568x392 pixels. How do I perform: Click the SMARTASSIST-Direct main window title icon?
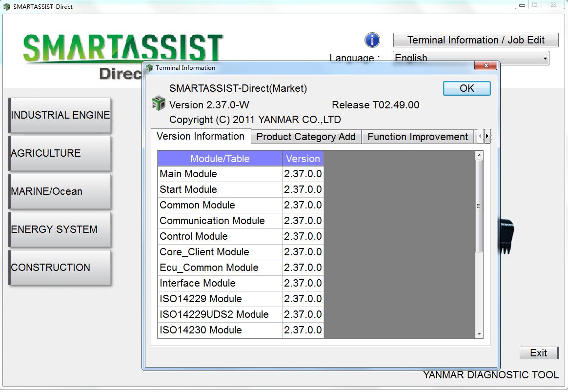coord(6,6)
